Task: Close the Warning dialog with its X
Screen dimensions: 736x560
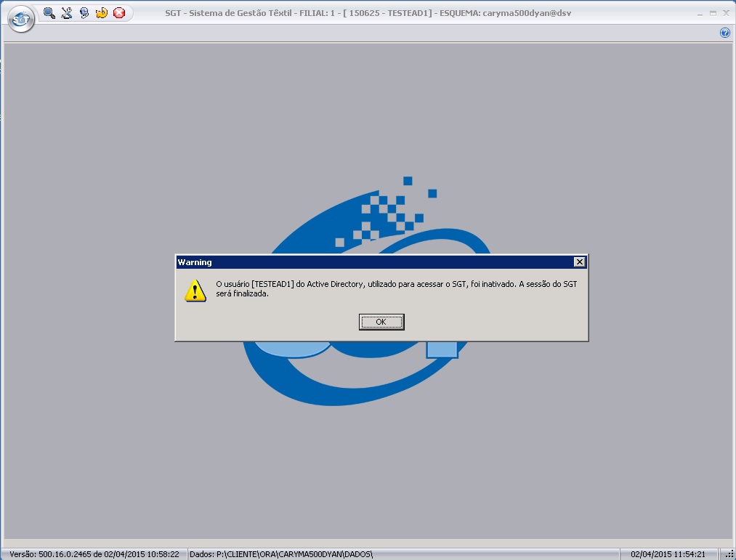Action: coord(579,262)
